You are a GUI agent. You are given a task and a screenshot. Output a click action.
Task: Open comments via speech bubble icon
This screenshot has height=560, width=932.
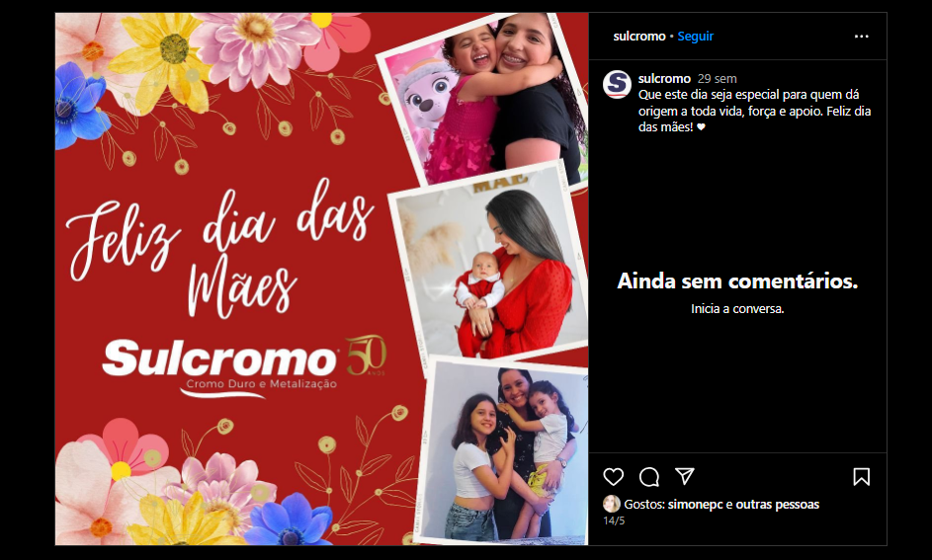[x=649, y=476]
